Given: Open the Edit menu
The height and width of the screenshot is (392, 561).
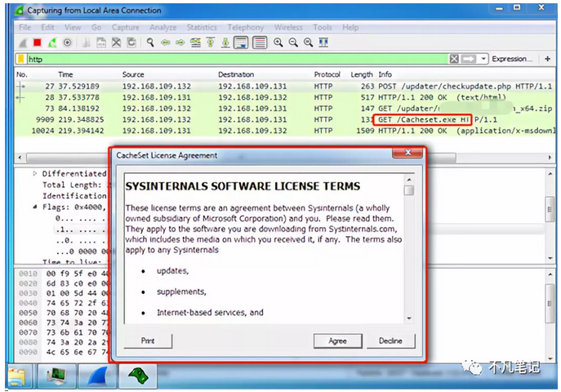Looking at the screenshot, I should pyautogui.click(x=47, y=28).
